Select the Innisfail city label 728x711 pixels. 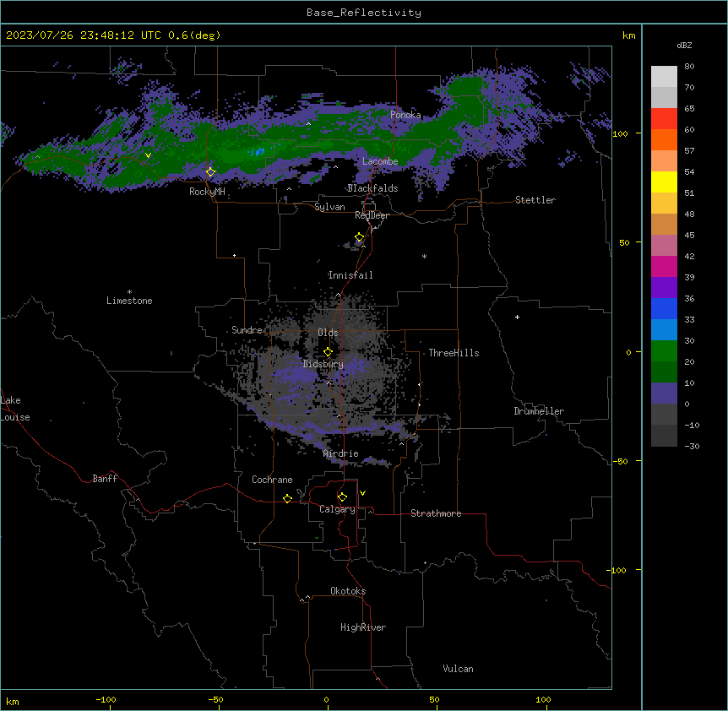pyautogui.click(x=350, y=275)
